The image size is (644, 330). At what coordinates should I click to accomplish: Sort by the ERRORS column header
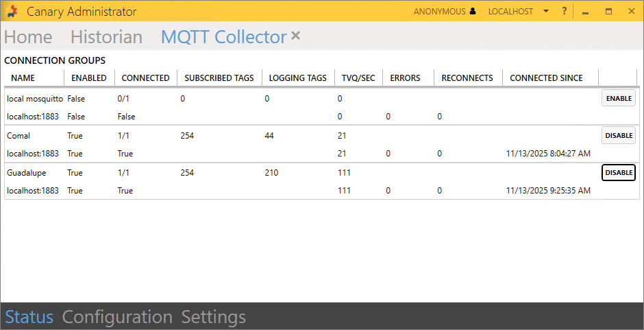click(x=405, y=78)
